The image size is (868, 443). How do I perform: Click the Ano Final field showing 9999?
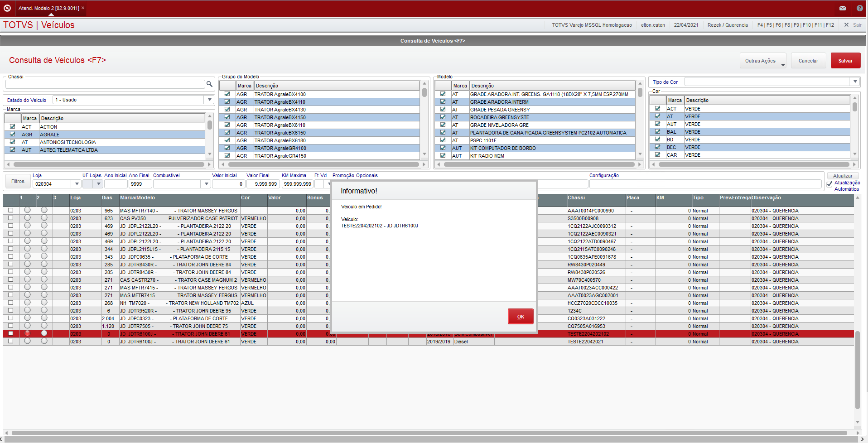(x=140, y=184)
